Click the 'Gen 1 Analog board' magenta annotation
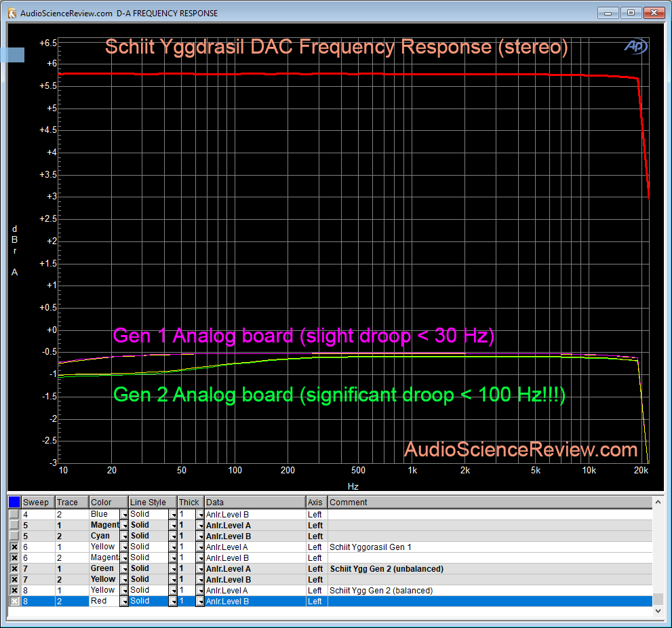Image resolution: width=672 pixels, height=628 pixels. (304, 336)
